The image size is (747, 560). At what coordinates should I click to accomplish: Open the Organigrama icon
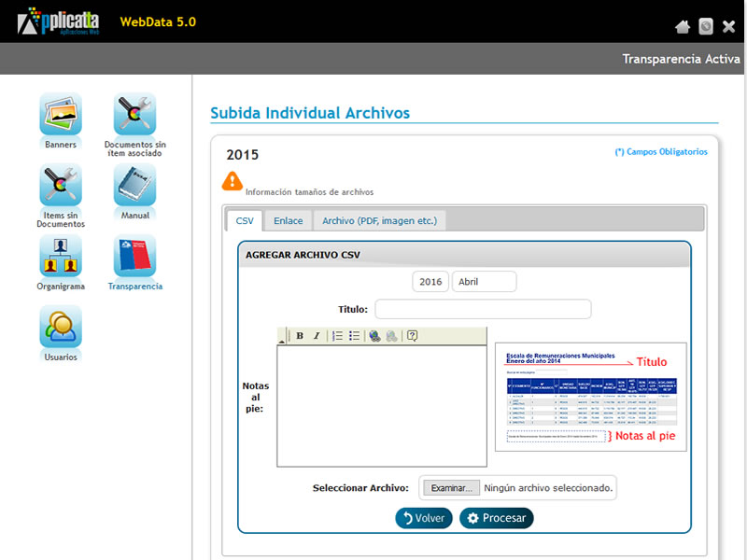61,257
